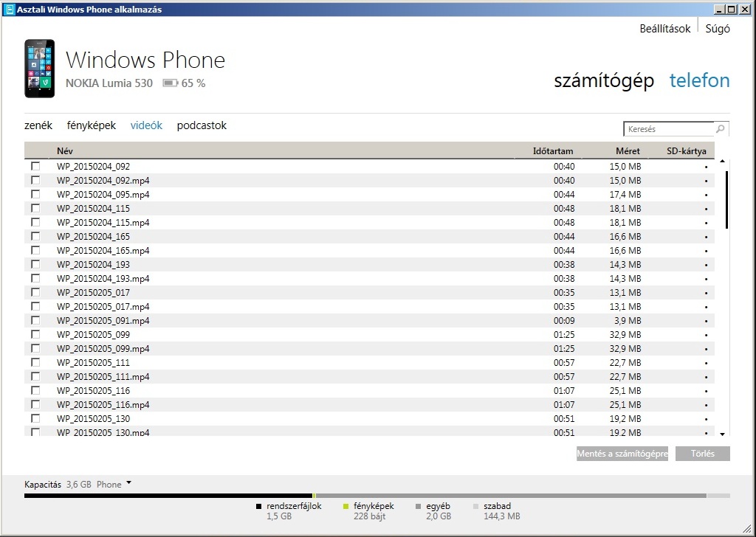Click the 17,4 MB size cell
This screenshot has width=756, height=537.
625,195
